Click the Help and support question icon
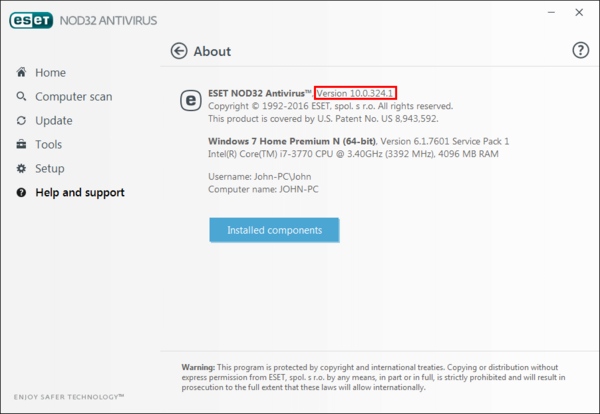Screen dimensions: 600x414 [x=21, y=192]
